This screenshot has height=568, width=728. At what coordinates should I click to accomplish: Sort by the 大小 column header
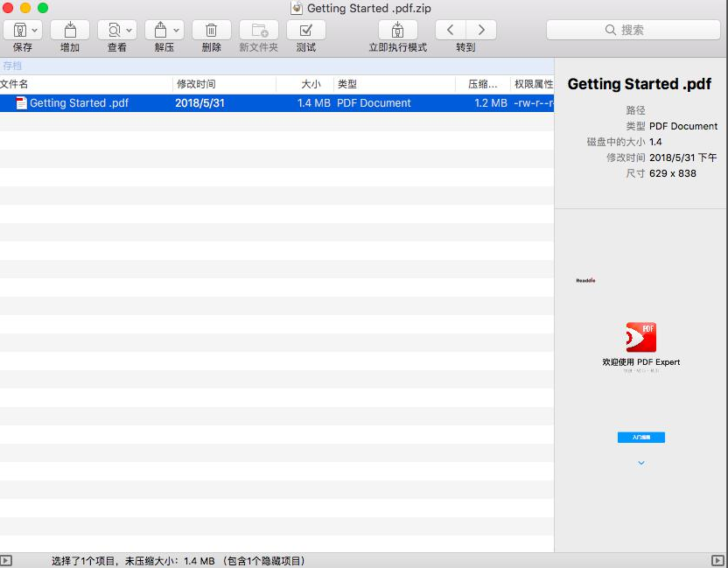[x=311, y=84]
